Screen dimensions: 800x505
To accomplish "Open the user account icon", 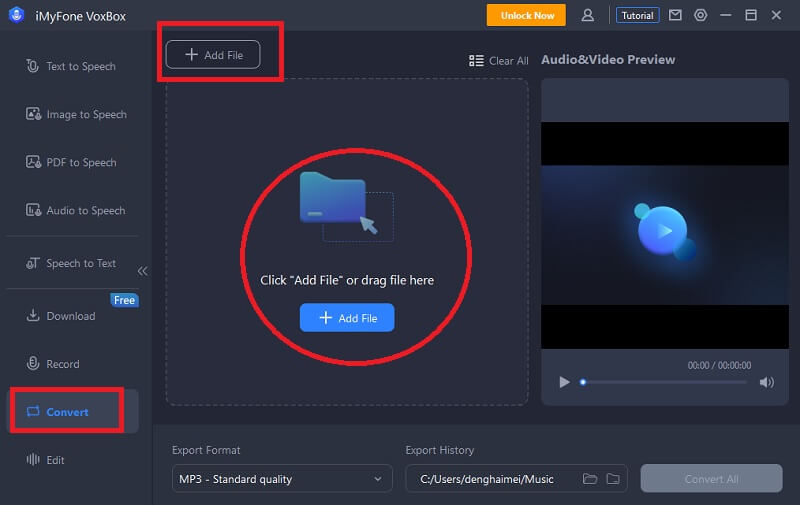I will [588, 15].
